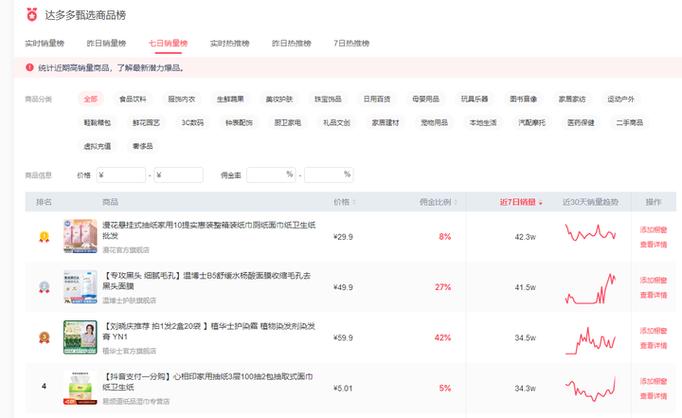
Task: Click the gold first-place medal icon
Action: (44, 237)
